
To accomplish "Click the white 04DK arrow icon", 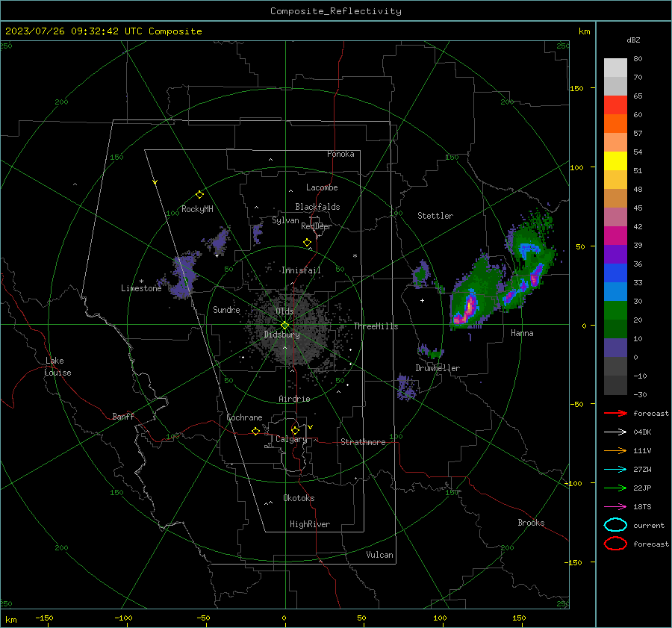I will click(x=615, y=432).
